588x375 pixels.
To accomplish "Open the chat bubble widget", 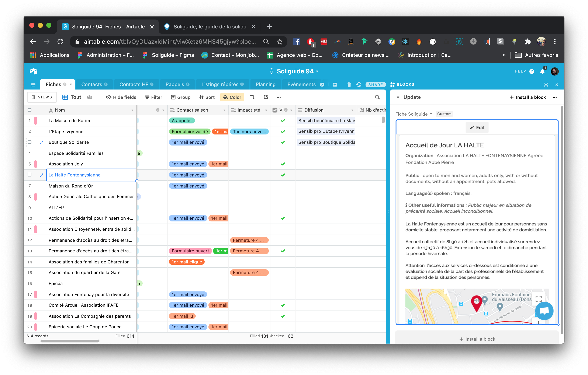I will point(544,311).
